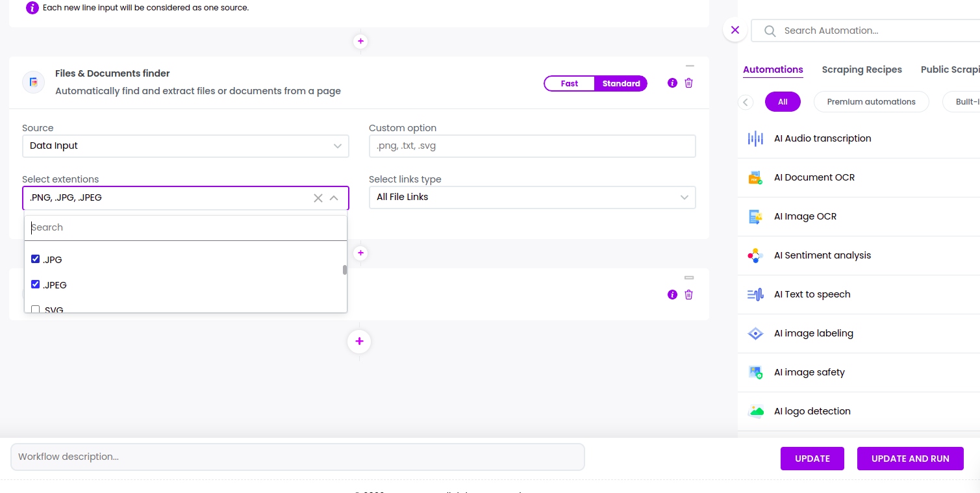Click the AI Sentiment analysis icon
Image resolution: width=980 pixels, height=493 pixels.
coord(755,255)
